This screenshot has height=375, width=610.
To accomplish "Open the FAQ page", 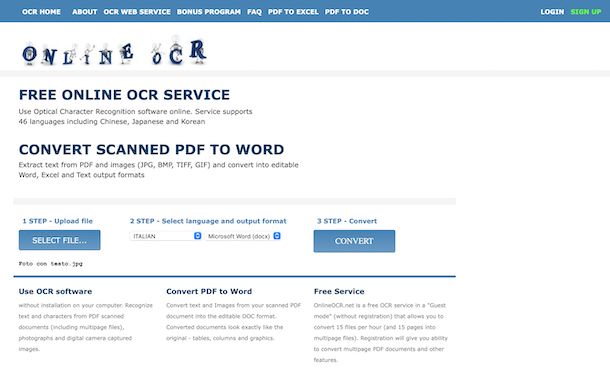I will click(254, 12).
